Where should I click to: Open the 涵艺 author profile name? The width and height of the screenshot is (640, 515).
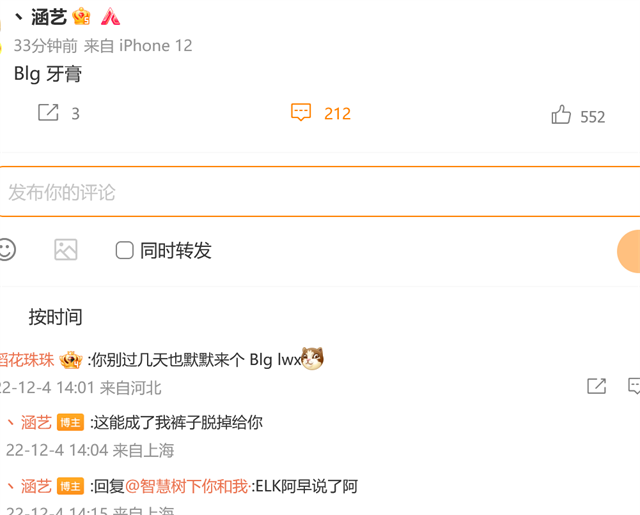tap(49, 17)
